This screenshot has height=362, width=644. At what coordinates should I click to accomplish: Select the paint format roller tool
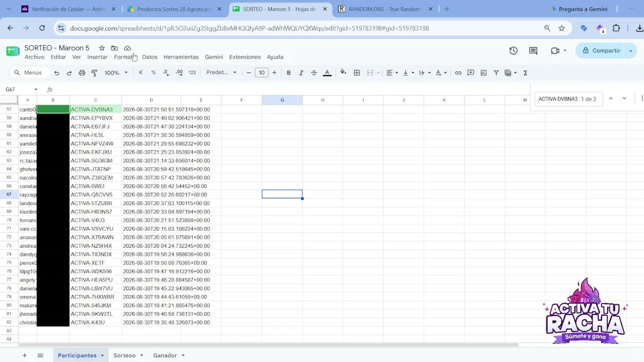94,73
